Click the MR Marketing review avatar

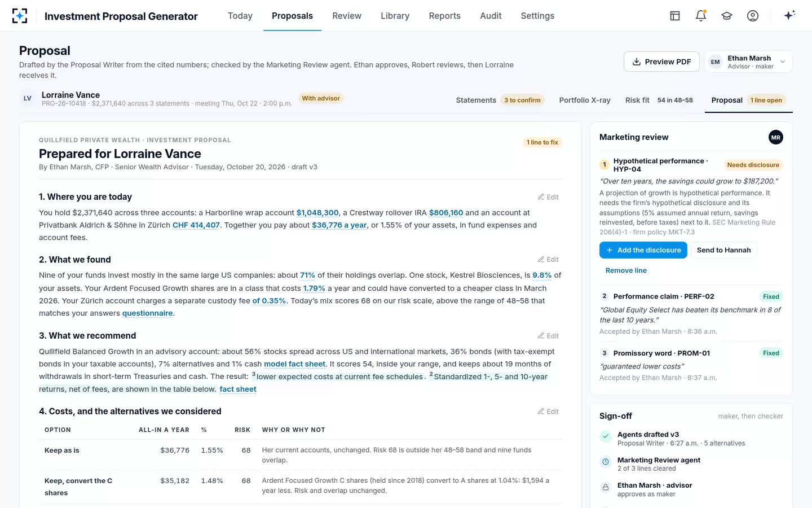(776, 137)
